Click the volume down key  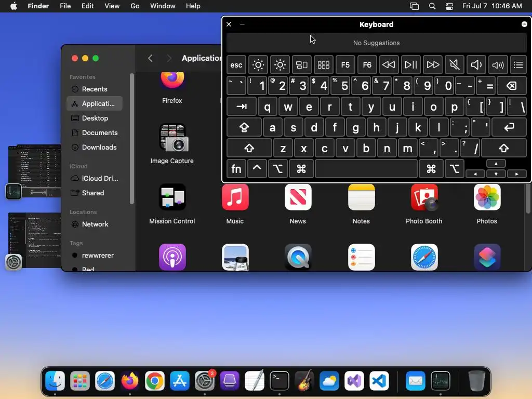[476, 65]
